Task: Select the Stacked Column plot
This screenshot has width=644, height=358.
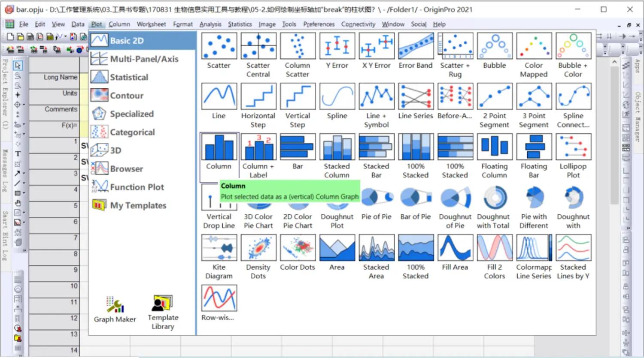Action: click(x=337, y=147)
